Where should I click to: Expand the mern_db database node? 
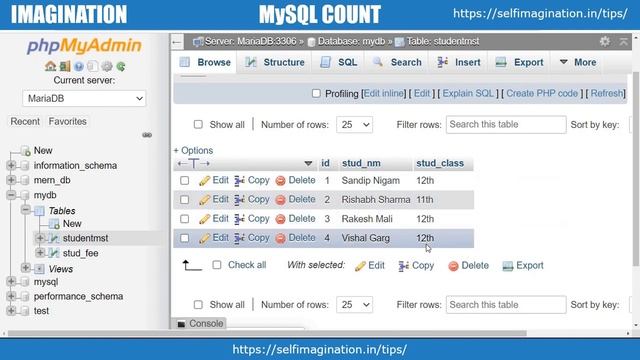point(11,180)
